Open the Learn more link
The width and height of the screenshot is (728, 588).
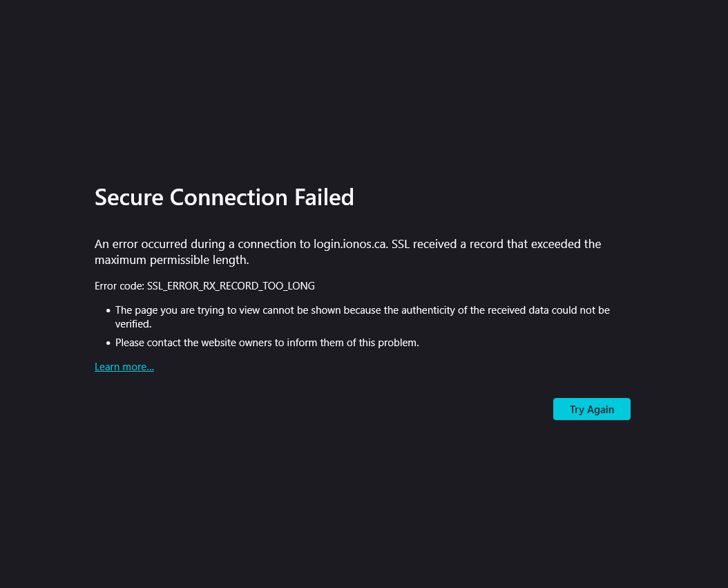coord(124,367)
